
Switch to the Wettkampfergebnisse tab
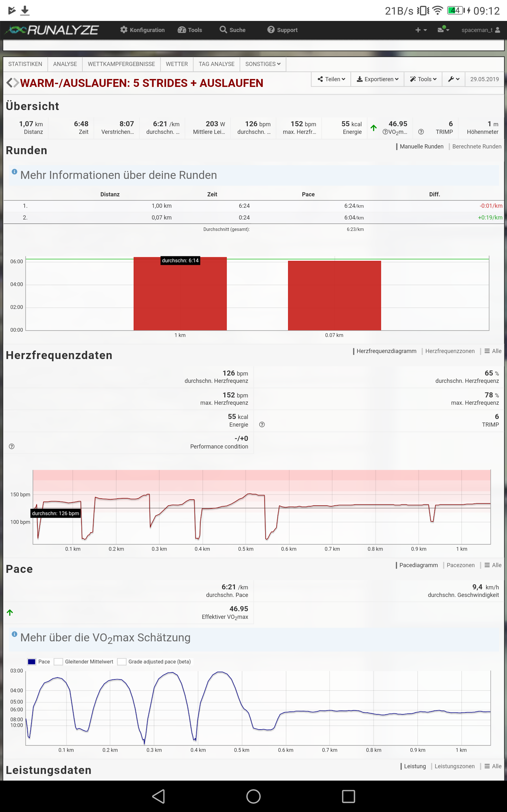click(x=121, y=64)
